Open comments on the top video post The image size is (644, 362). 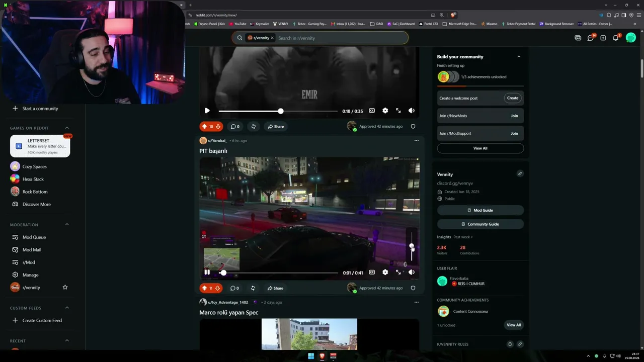(x=234, y=127)
